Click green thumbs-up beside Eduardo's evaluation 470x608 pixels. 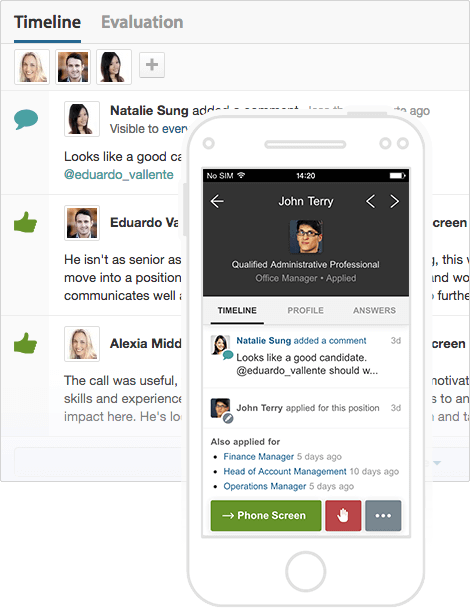pos(26,222)
